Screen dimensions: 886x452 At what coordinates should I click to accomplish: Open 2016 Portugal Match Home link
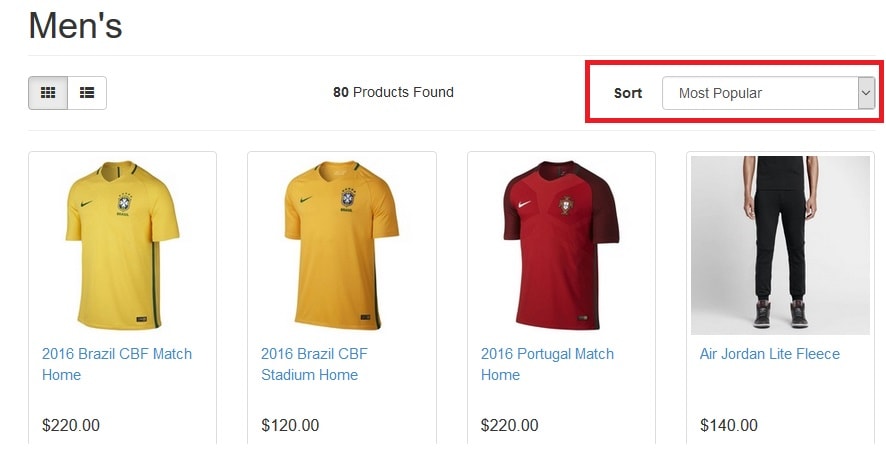pos(547,364)
